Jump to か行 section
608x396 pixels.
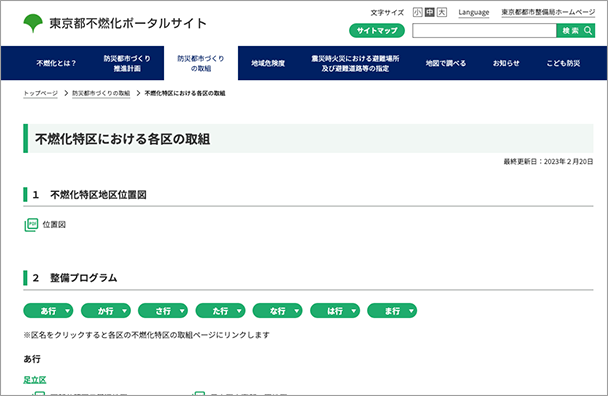(x=105, y=311)
